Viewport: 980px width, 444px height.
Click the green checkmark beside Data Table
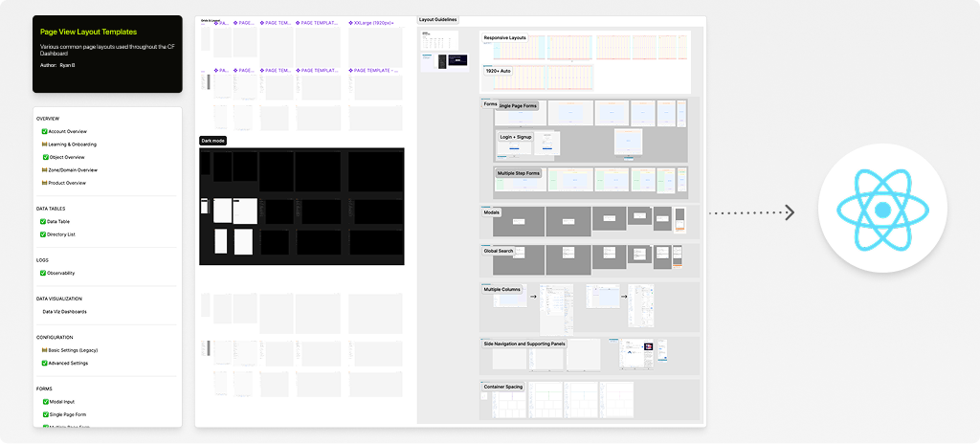tap(43, 221)
